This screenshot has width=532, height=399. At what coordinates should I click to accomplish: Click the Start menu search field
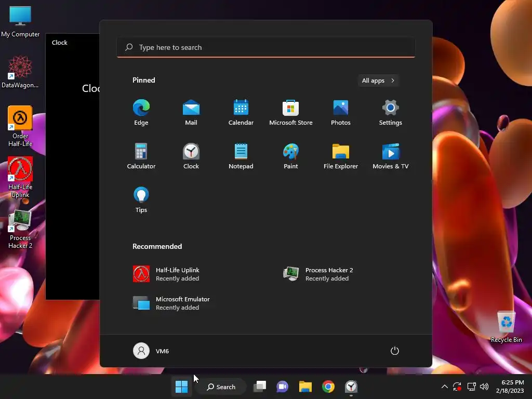[x=266, y=47]
